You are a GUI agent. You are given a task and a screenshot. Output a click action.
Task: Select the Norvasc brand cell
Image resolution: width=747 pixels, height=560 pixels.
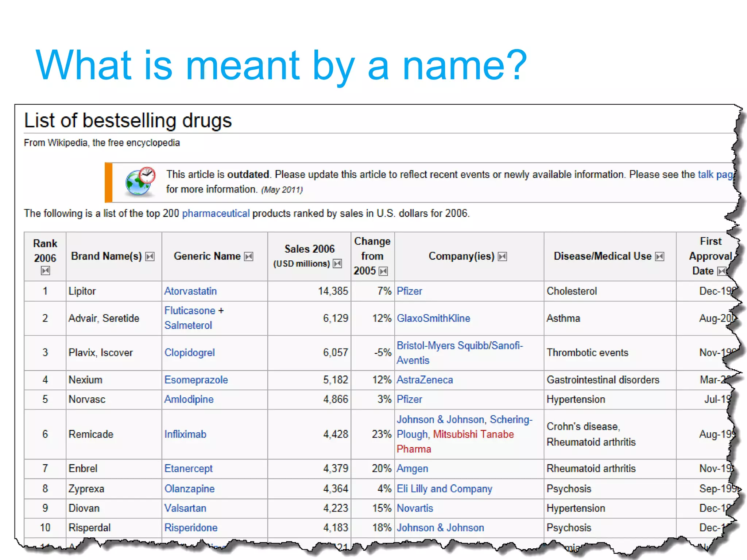click(114, 399)
